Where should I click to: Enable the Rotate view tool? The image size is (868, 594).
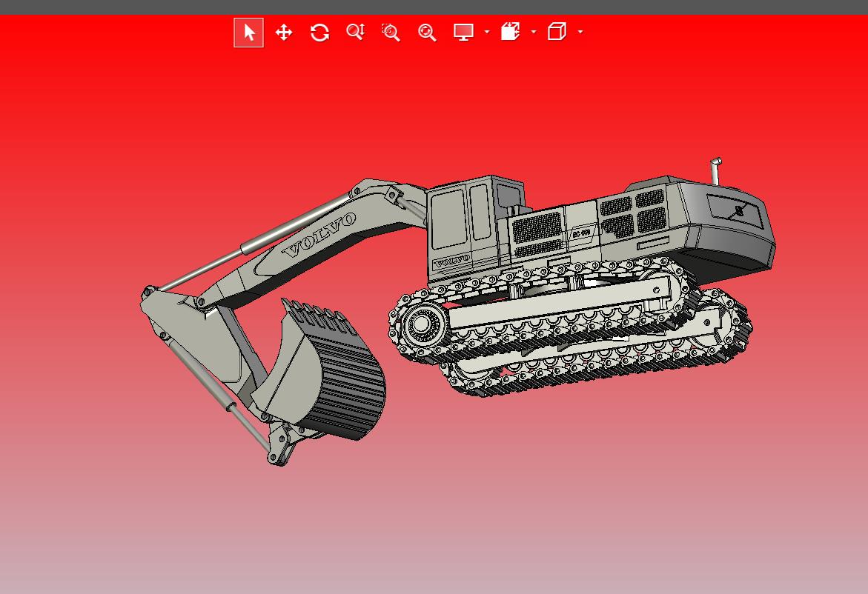coord(319,33)
